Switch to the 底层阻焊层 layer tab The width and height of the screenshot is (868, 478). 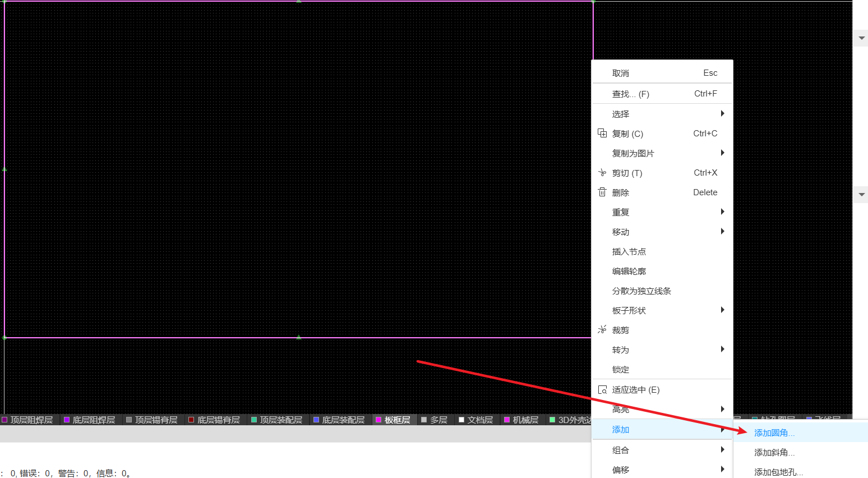pos(90,420)
